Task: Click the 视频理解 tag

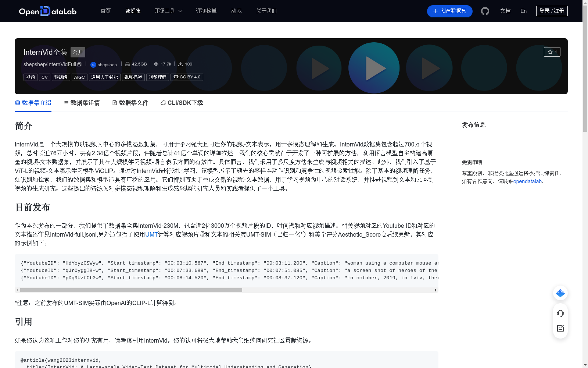Action: click(x=158, y=77)
